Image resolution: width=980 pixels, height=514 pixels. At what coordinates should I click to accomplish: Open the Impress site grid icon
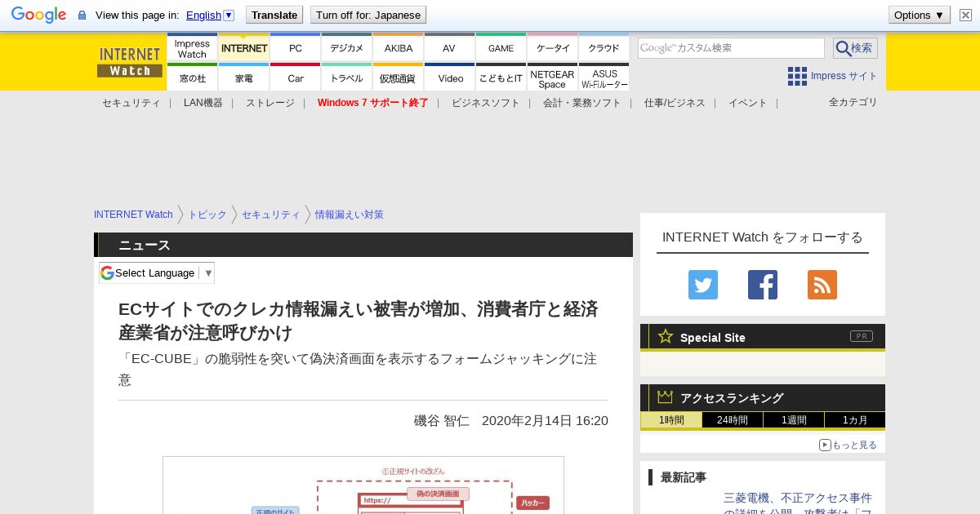[797, 76]
